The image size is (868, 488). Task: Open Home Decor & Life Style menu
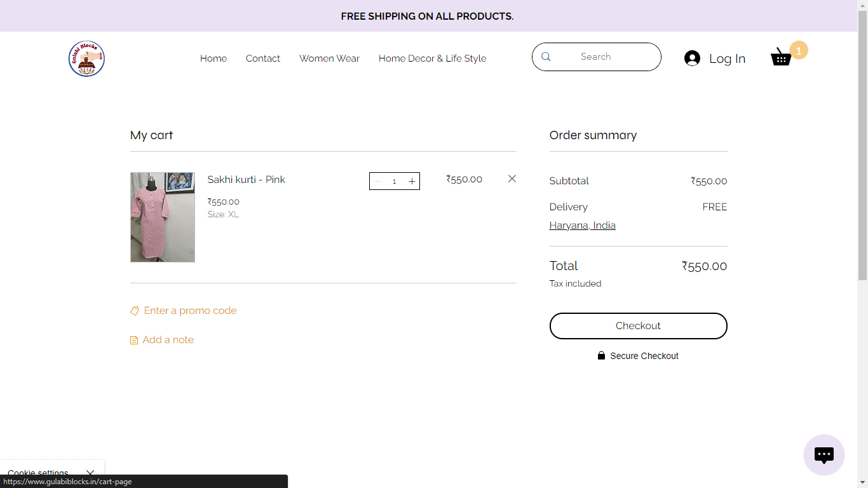pos(432,58)
